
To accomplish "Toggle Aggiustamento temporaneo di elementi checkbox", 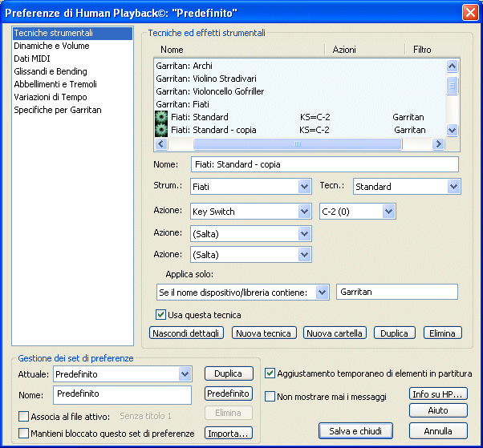I will [x=270, y=373].
